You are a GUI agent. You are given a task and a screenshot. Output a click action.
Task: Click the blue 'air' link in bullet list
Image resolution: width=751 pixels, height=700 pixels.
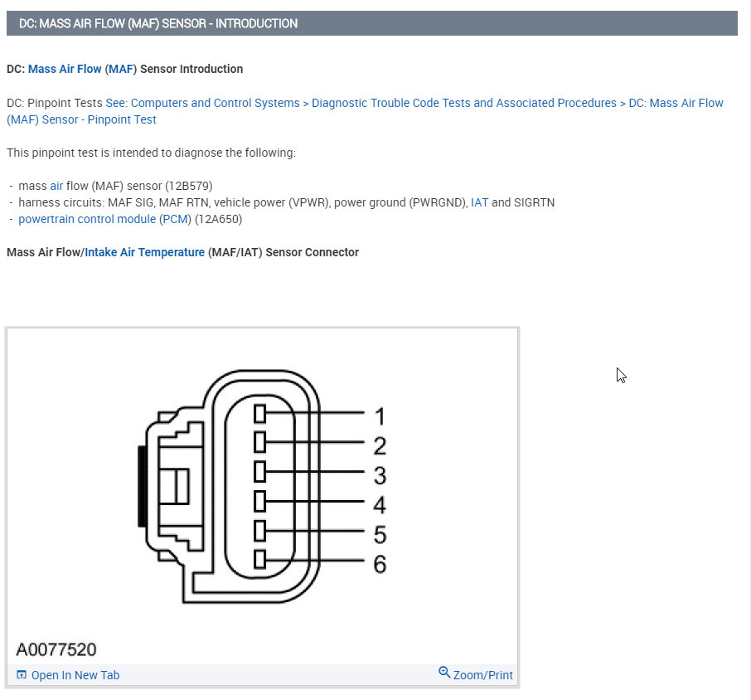click(x=56, y=186)
